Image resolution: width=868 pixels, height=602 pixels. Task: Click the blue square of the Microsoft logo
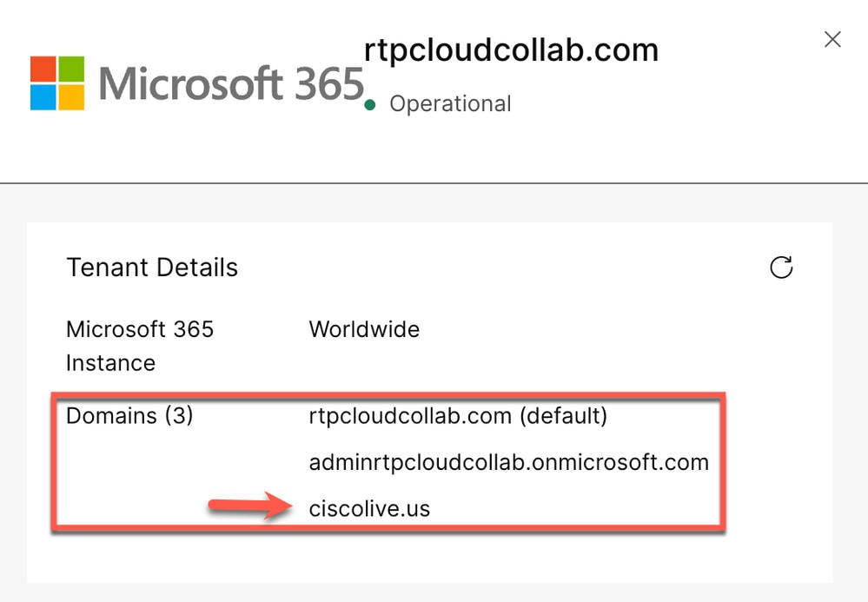point(43,97)
